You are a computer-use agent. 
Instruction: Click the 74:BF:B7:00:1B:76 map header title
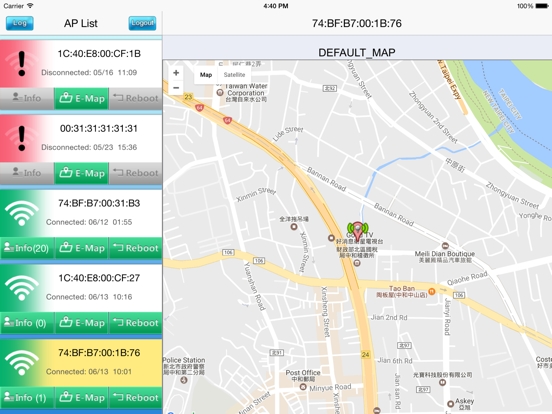(x=357, y=23)
